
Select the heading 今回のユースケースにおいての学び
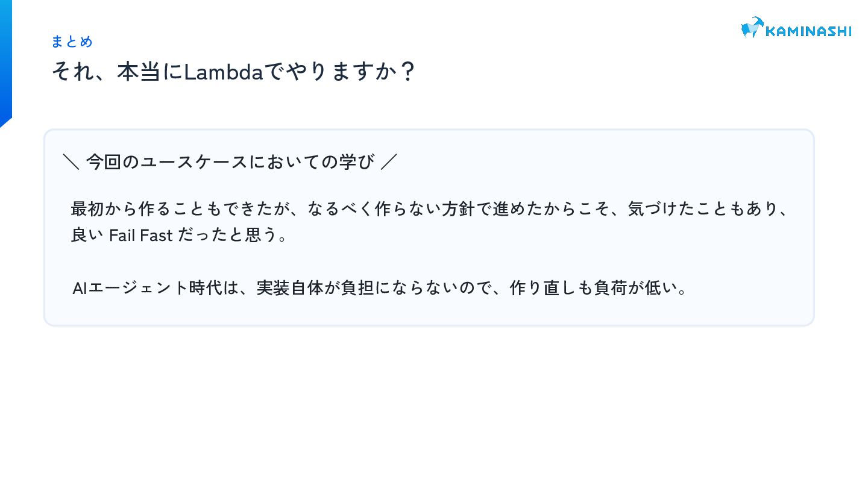pyautogui.click(x=230, y=162)
